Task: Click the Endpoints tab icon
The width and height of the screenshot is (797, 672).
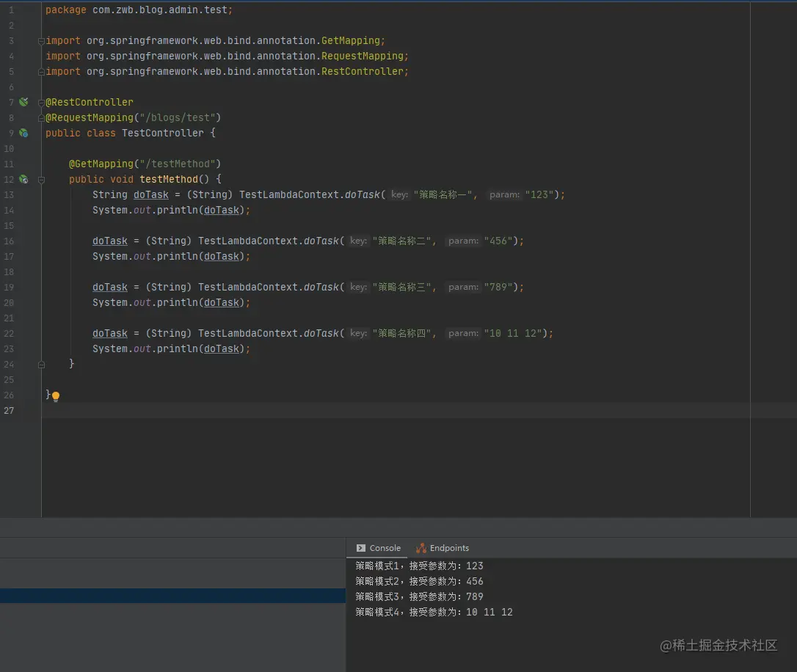Action: tap(421, 548)
